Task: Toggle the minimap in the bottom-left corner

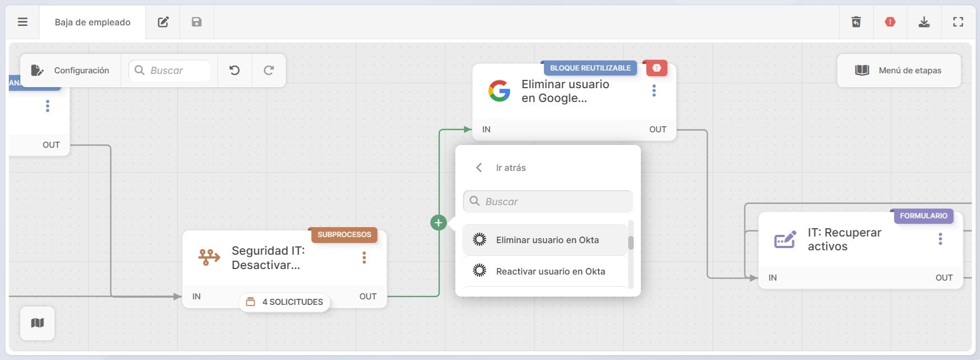Action: pyautogui.click(x=37, y=324)
